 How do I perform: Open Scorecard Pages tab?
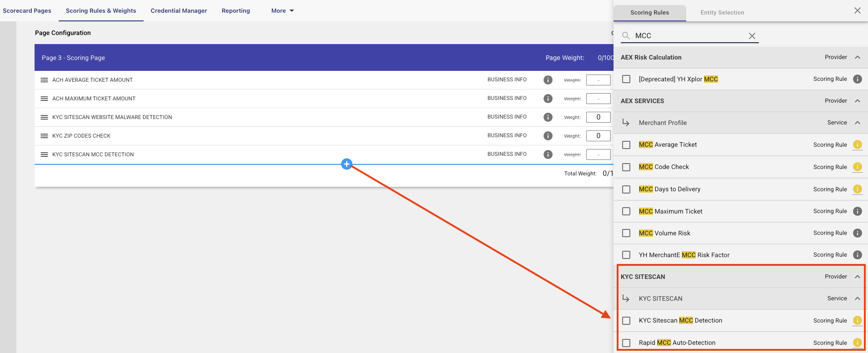click(27, 10)
